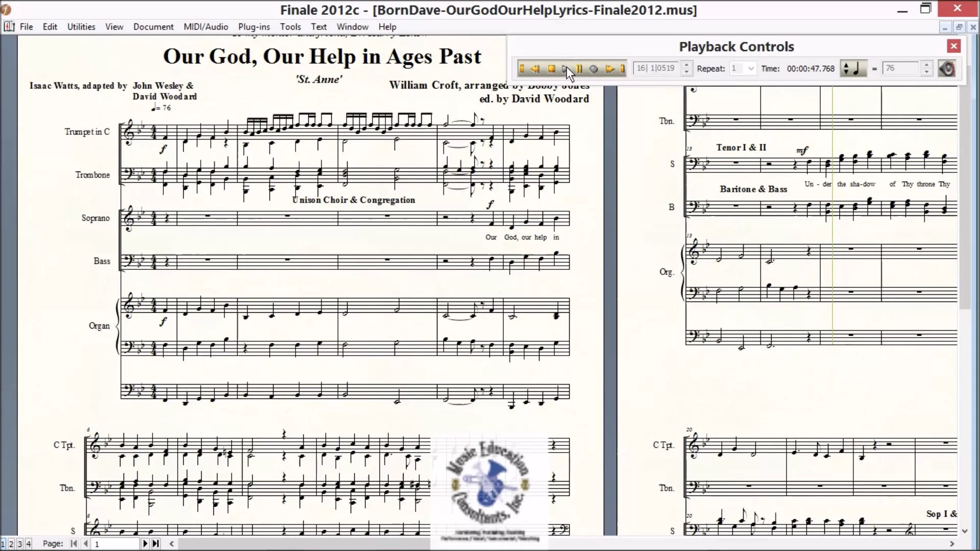The width and height of the screenshot is (980, 551).
Task: Click the page number field
Action: 115,544
